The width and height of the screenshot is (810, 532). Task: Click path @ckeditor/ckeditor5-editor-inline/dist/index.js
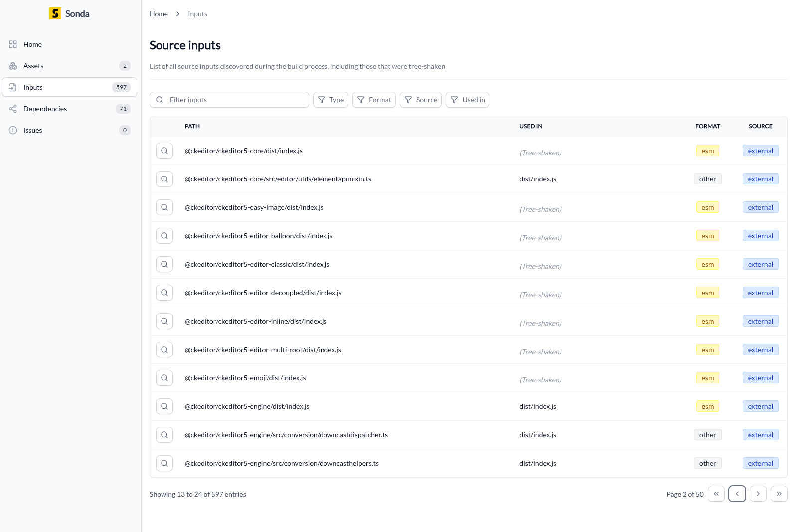(256, 321)
